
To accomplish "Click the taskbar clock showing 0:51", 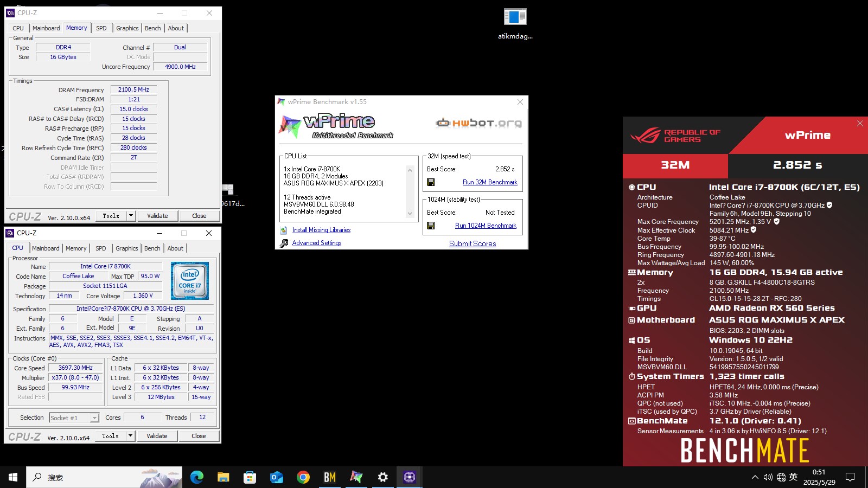I will [819, 477].
